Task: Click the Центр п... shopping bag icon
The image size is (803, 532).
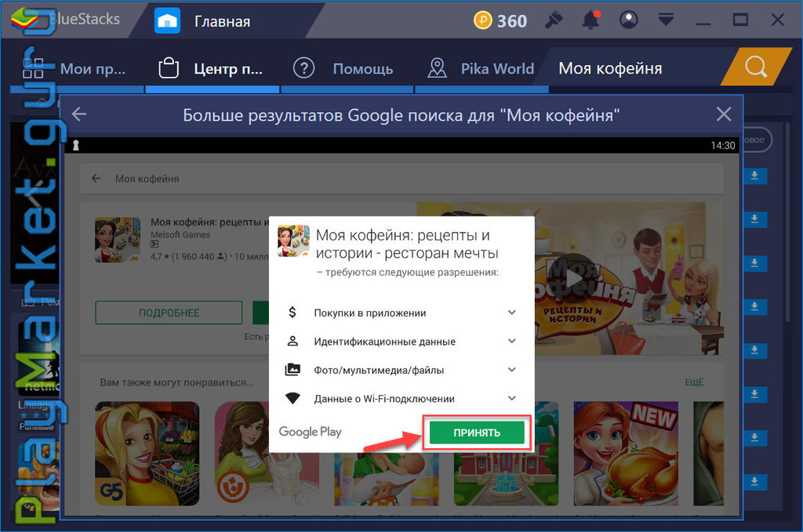Action: click(x=169, y=68)
